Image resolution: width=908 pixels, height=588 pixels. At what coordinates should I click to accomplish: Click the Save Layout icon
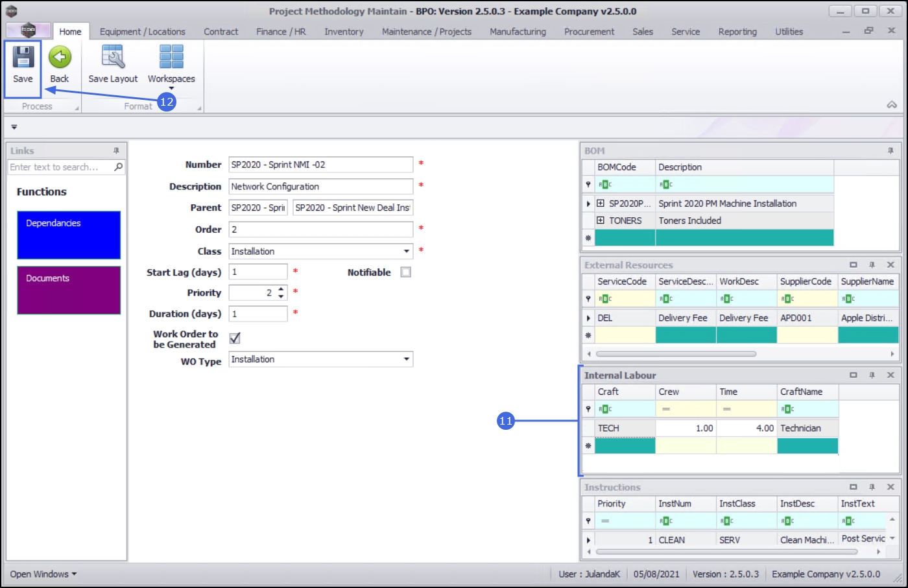click(113, 57)
